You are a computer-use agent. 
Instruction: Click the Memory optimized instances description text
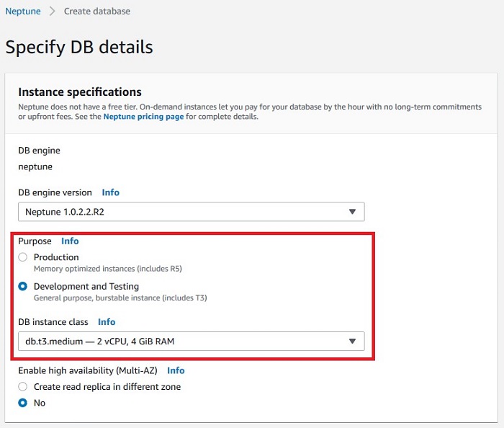pos(108,269)
